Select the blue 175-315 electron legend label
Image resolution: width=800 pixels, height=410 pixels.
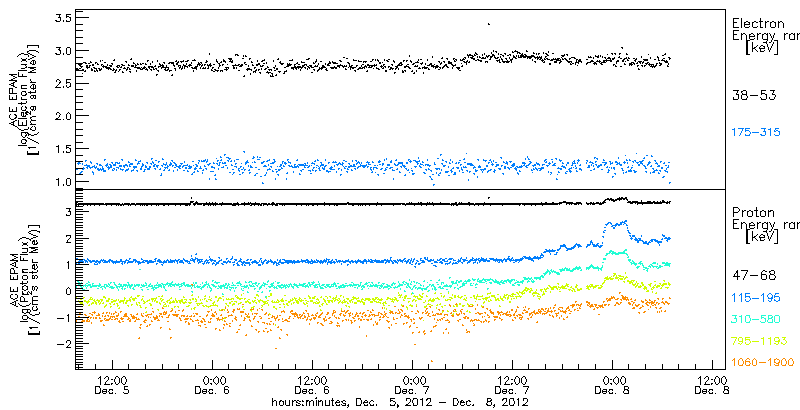point(756,133)
